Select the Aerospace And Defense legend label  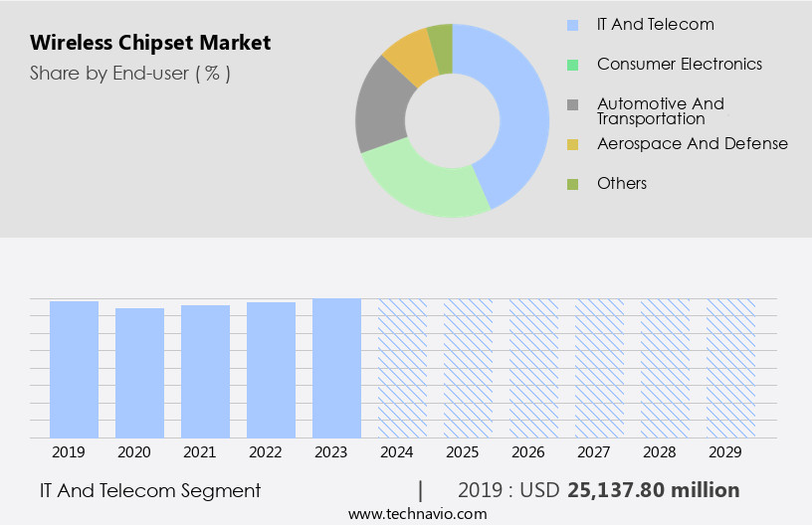692,144
